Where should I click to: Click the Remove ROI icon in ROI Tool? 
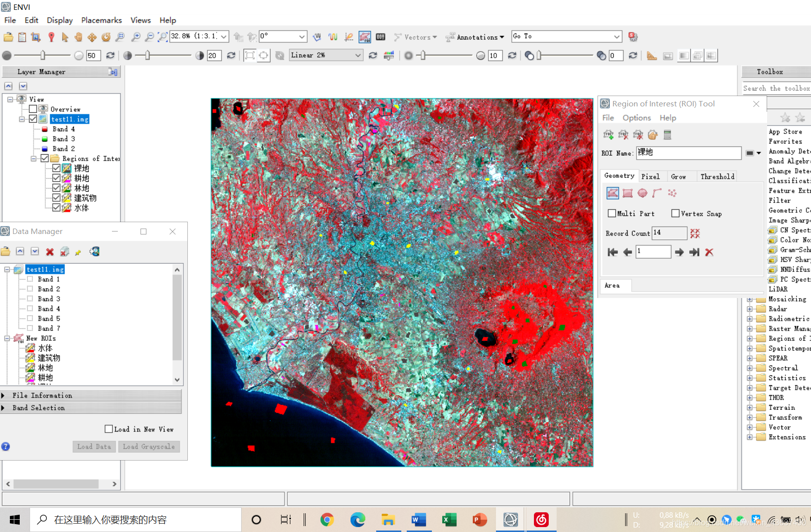624,134
